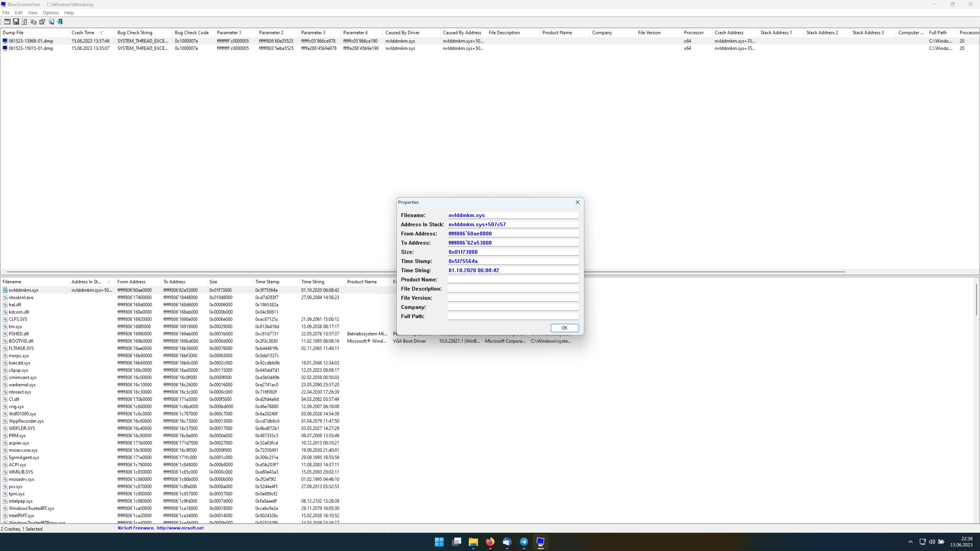
Task: Click the Exit door toolbar icon
Action: (60, 22)
